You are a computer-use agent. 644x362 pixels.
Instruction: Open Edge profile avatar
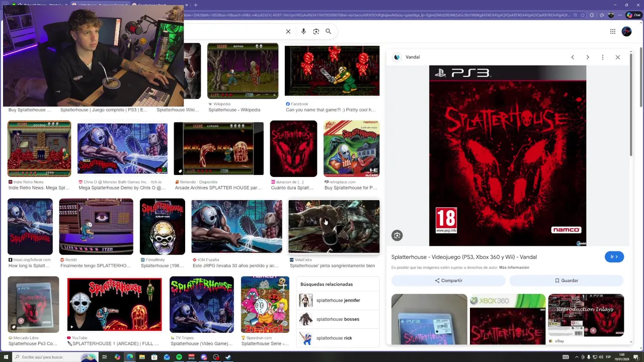coord(611,15)
